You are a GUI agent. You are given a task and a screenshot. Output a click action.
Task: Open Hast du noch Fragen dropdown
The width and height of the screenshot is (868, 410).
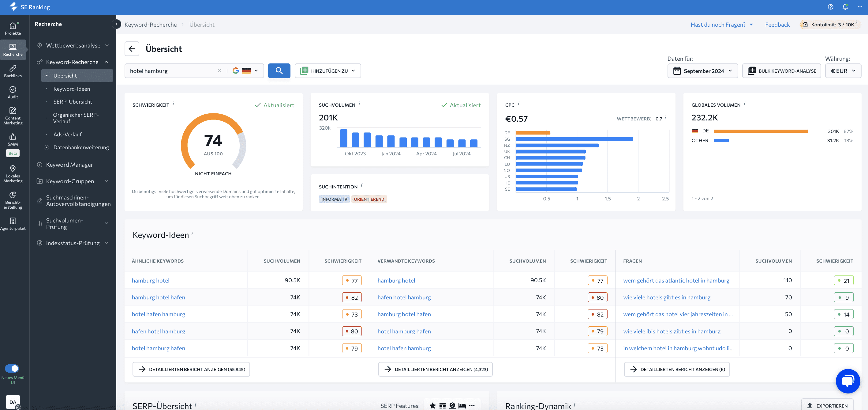(722, 25)
